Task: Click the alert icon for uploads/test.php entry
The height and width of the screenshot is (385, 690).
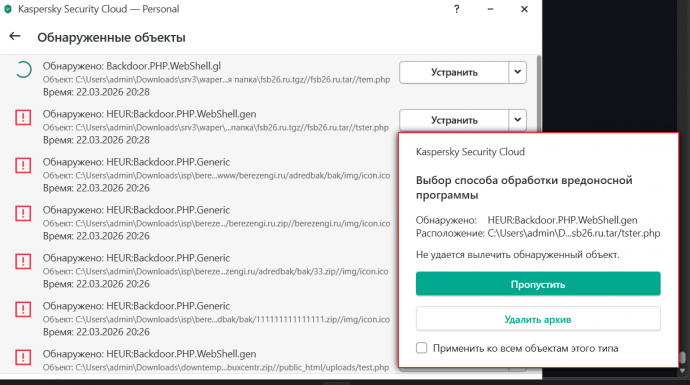Action: (23, 357)
